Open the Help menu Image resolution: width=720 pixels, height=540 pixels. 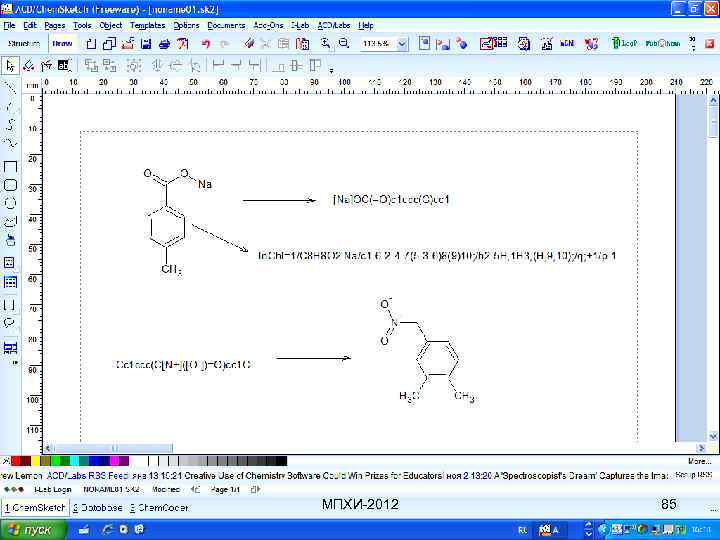pos(366,25)
